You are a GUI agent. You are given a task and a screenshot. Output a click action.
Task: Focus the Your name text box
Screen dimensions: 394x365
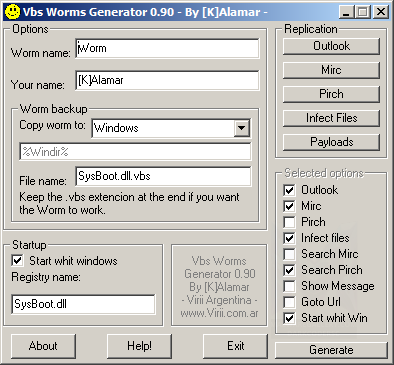coord(167,80)
